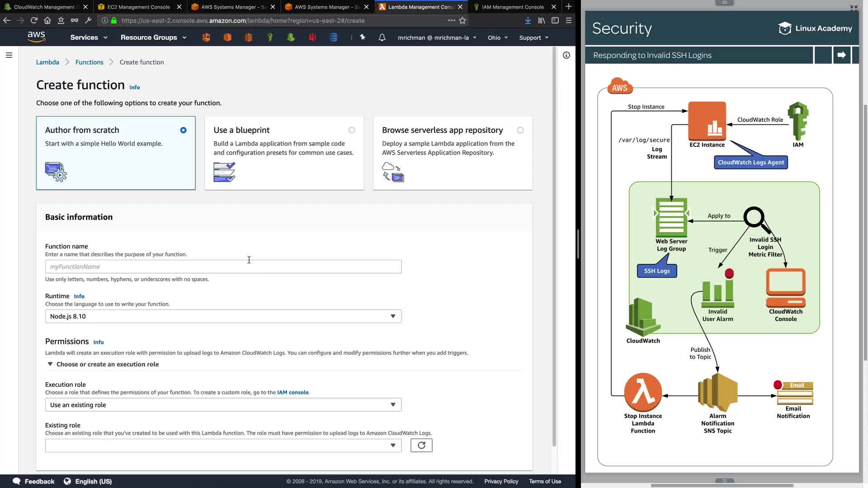Follow the IAM console link
The height and width of the screenshot is (488, 868).
[292, 392]
